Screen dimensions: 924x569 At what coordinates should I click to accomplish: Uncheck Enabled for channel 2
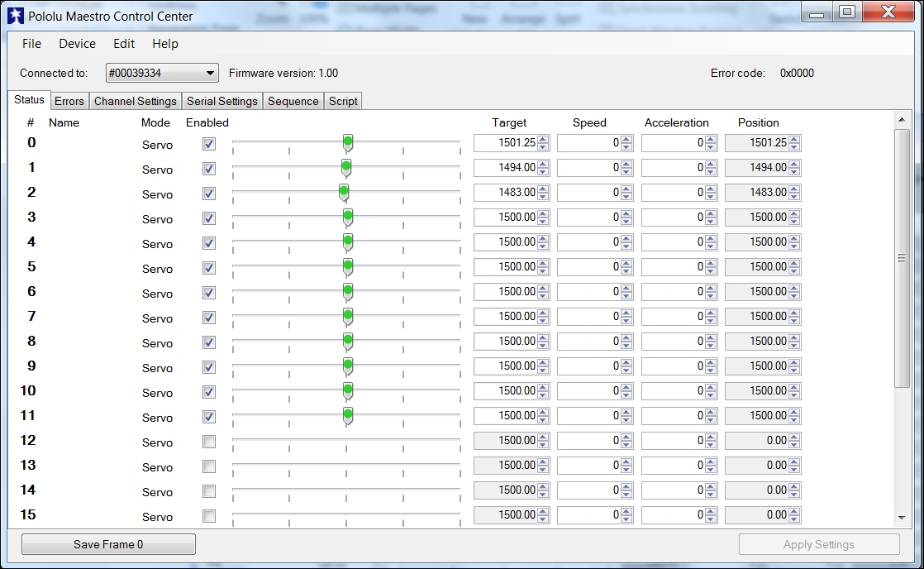(x=208, y=194)
